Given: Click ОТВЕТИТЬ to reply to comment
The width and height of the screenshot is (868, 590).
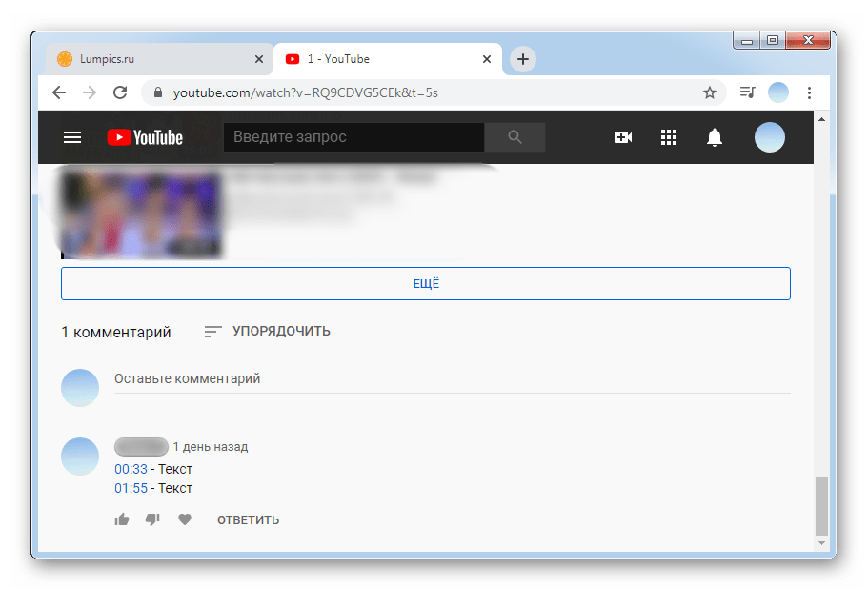Looking at the screenshot, I should [248, 520].
